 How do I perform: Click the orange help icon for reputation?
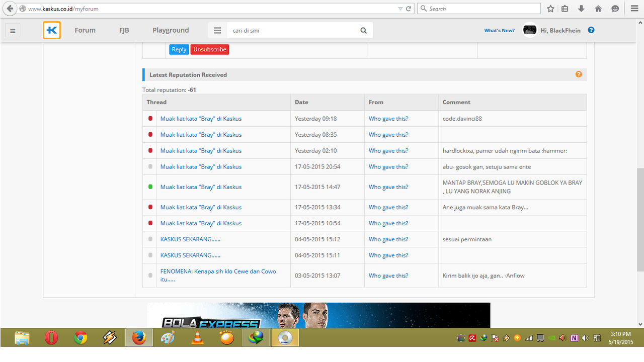click(579, 74)
